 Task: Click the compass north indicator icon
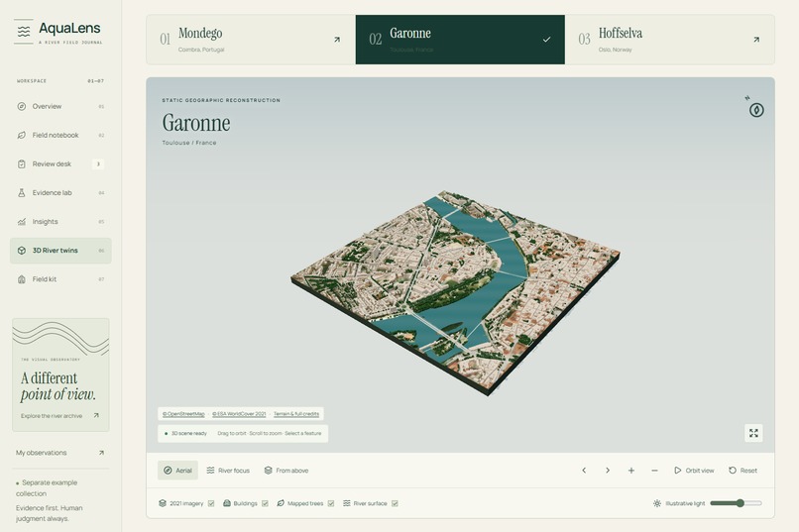[x=756, y=109]
